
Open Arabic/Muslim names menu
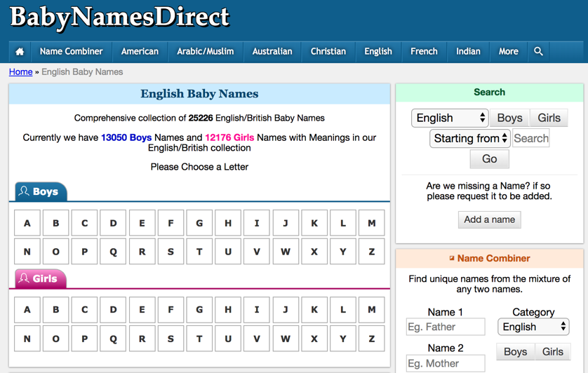(206, 52)
